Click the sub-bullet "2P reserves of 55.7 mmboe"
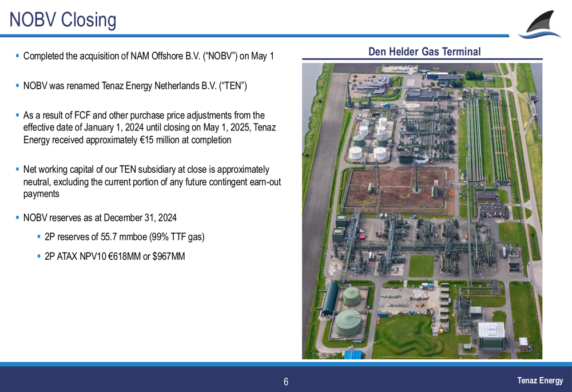This screenshot has height=392, width=572. click(124, 237)
